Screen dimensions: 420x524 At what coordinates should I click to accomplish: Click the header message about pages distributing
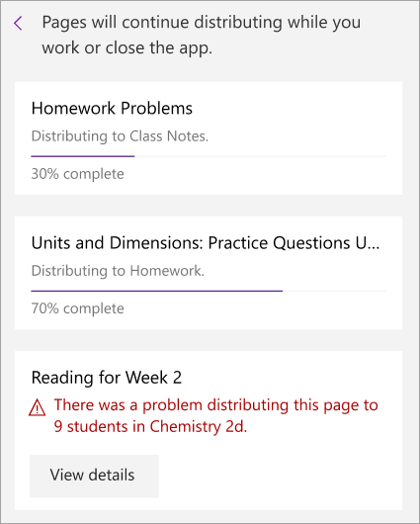pos(202,35)
